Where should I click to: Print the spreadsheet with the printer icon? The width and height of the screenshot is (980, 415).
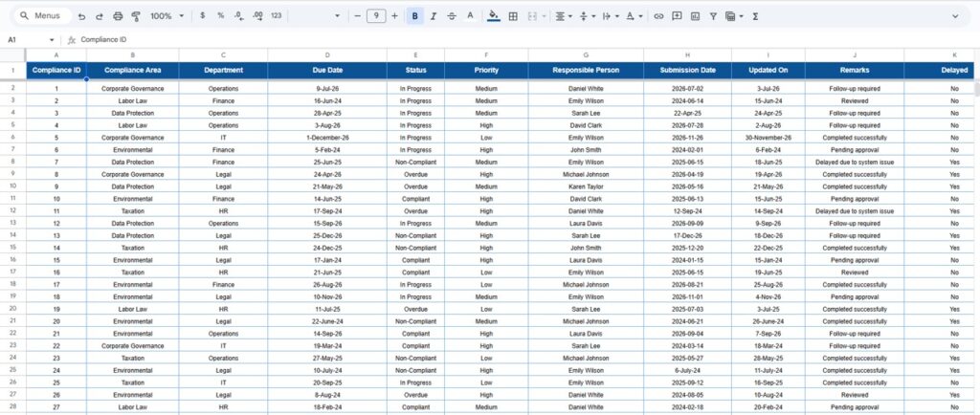118,16
